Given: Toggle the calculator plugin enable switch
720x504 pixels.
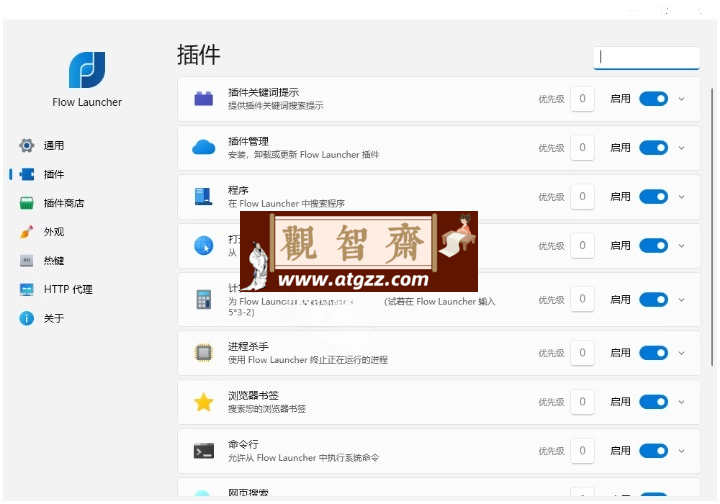Looking at the screenshot, I should (653, 300).
